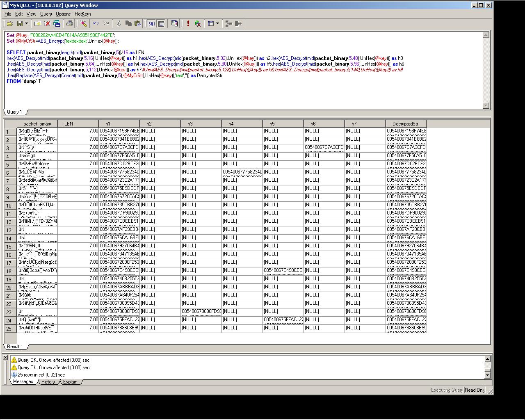The height and width of the screenshot is (420, 525).
Task: Click the Cut scissors icon
Action: (x=119, y=24)
